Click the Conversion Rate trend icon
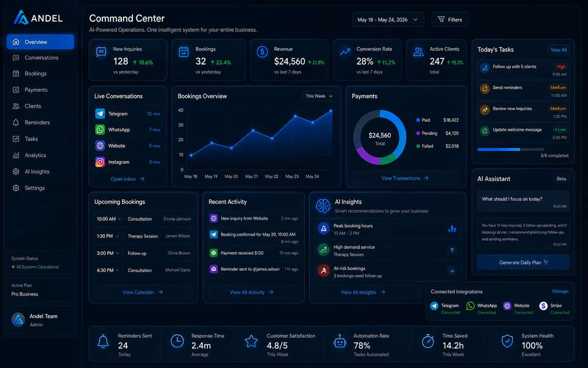Image resolution: width=588 pixels, height=368 pixels. [x=345, y=52]
